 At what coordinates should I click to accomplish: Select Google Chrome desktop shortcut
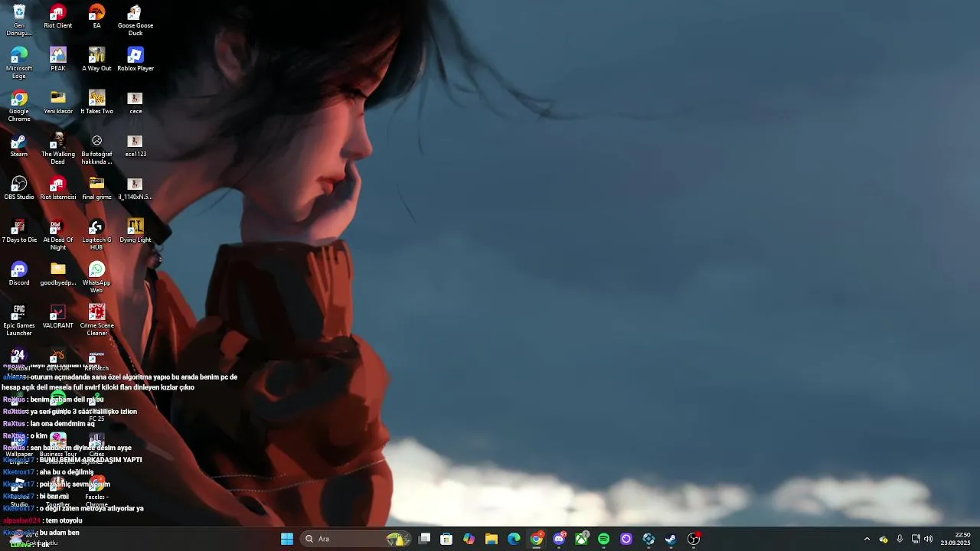coord(19,106)
